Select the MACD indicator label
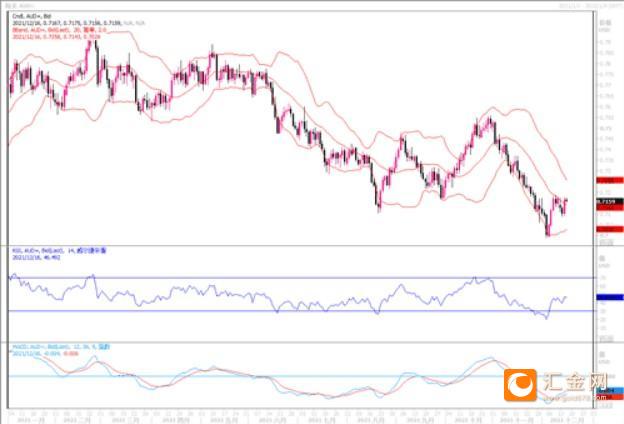Viewport: 624px width, 424px height. 61,347
